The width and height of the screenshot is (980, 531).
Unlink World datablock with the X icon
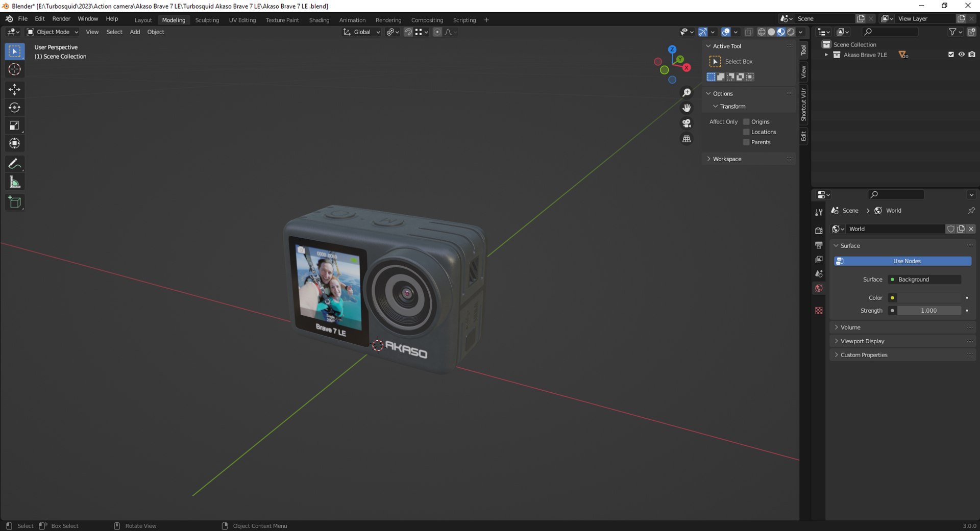(x=971, y=229)
